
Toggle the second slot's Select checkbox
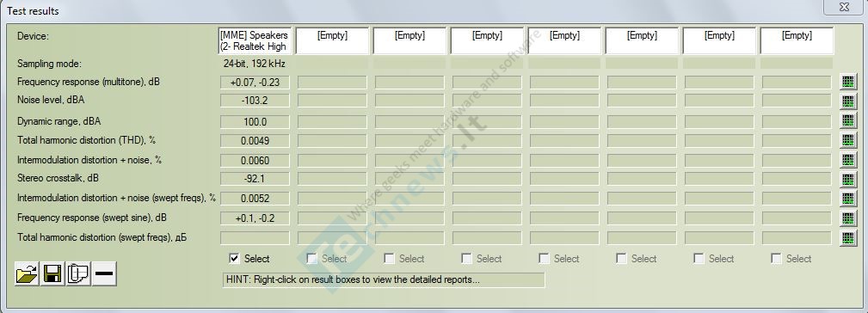[x=312, y=258]
